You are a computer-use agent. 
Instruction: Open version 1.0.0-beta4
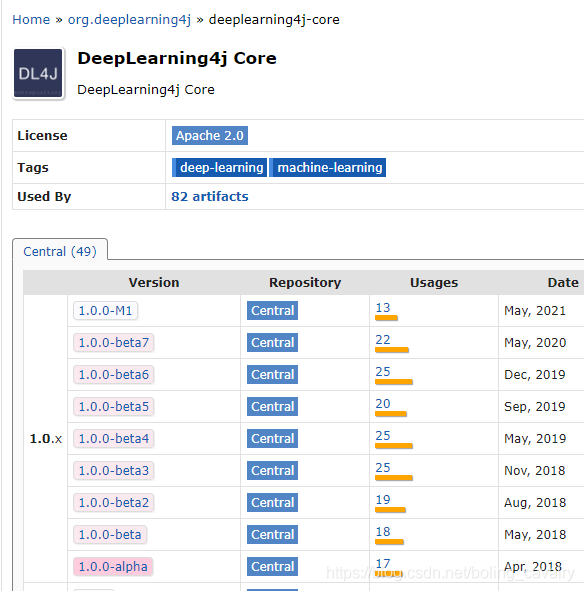[x=113, y=439]
